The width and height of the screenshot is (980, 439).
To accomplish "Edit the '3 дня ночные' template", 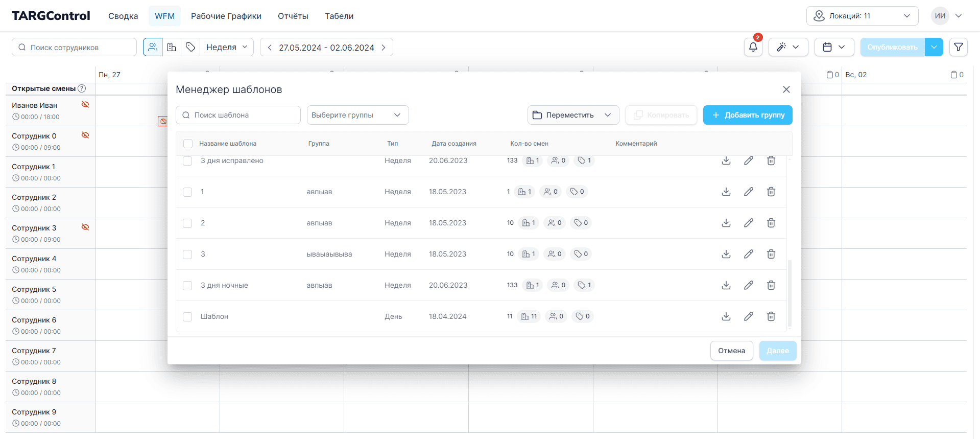I will point(748,285).
